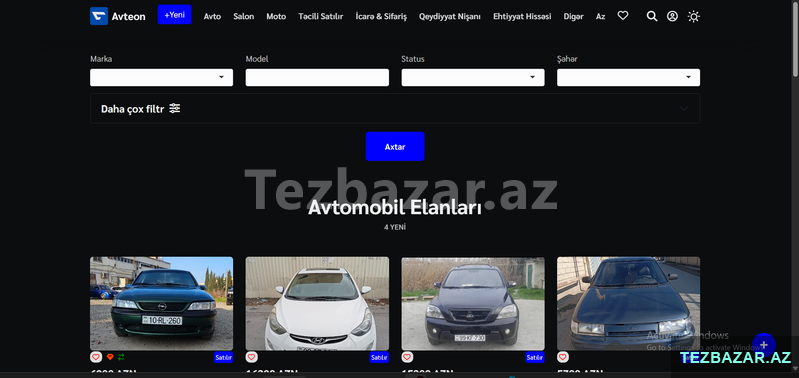
Task: Click the orange diamond icon on Opel listing
Action: point(110,357)
